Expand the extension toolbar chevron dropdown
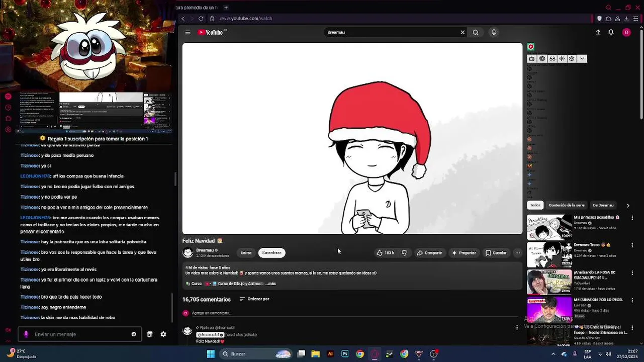Image resolution: width=644 pixels, height=362 pixels. 582,59
